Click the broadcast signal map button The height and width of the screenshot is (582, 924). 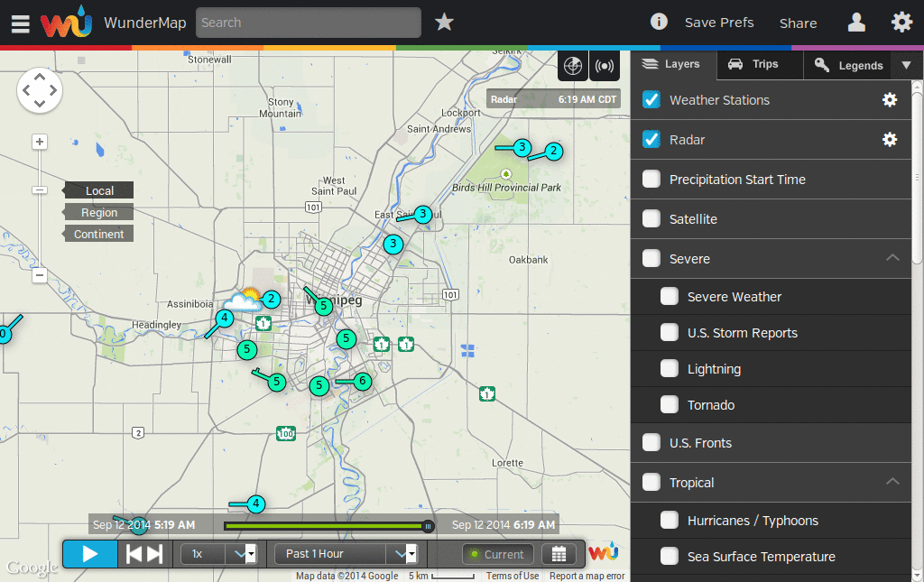coord(605,65)
